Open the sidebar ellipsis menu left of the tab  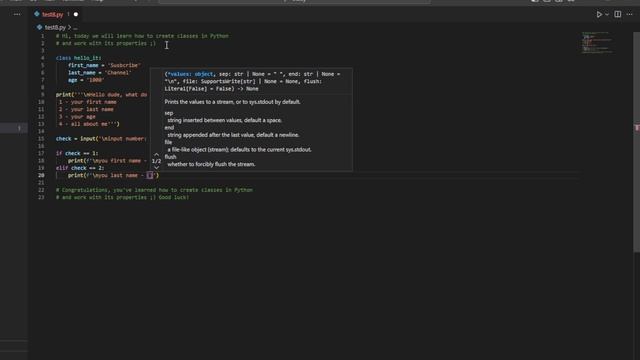coord(17,14)
